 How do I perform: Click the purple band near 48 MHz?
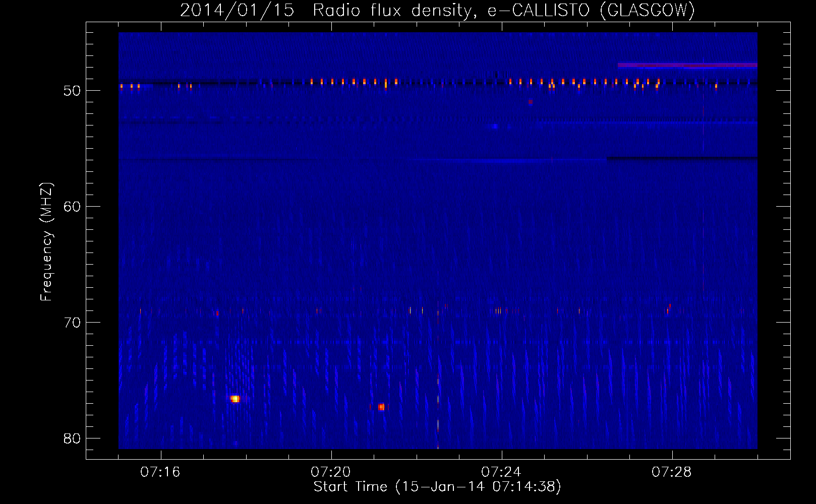687,65
